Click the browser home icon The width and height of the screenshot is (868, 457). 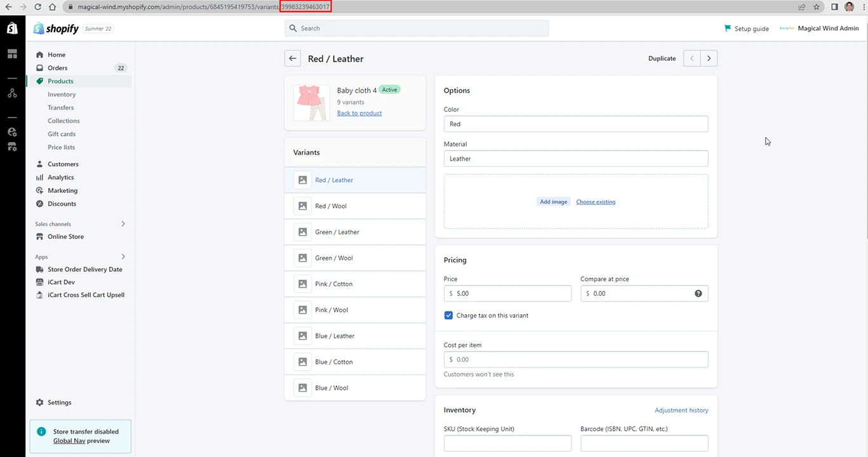53,7
